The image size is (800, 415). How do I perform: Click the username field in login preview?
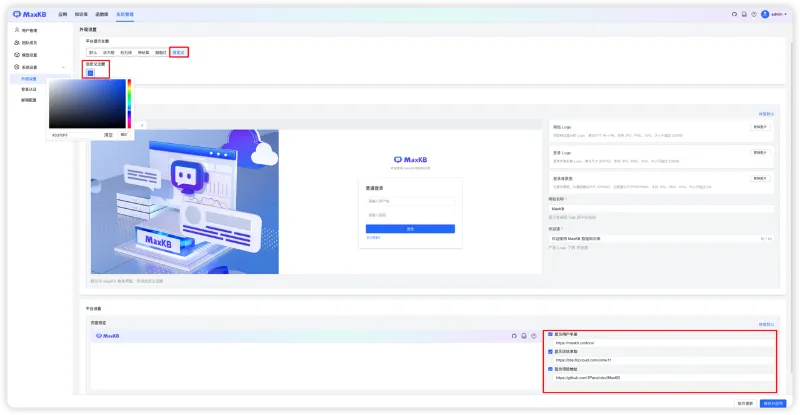(410, 201)
